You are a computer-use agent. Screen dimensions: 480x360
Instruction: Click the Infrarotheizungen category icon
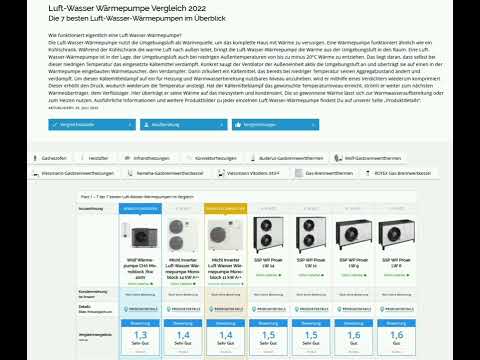click(x=127, y=158)
